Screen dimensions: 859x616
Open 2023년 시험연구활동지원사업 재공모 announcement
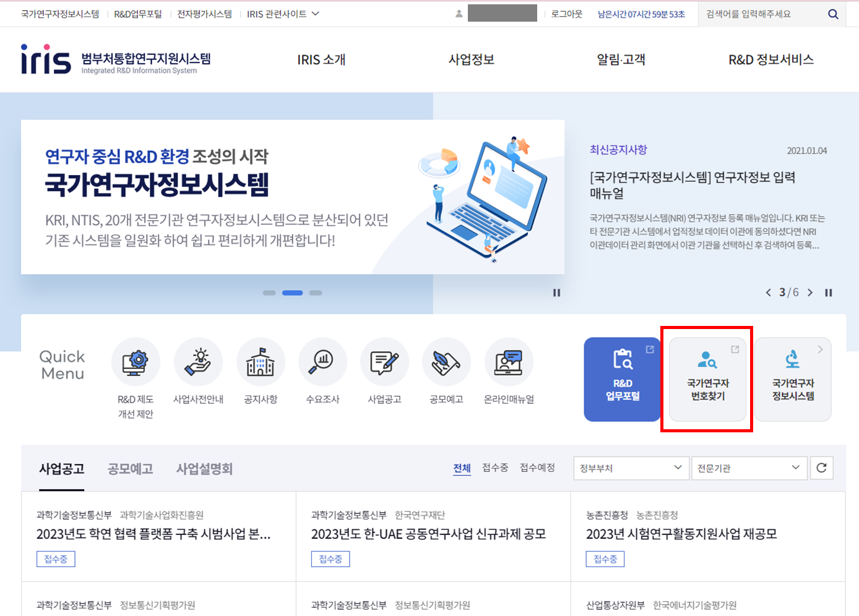tap(681, 534)
